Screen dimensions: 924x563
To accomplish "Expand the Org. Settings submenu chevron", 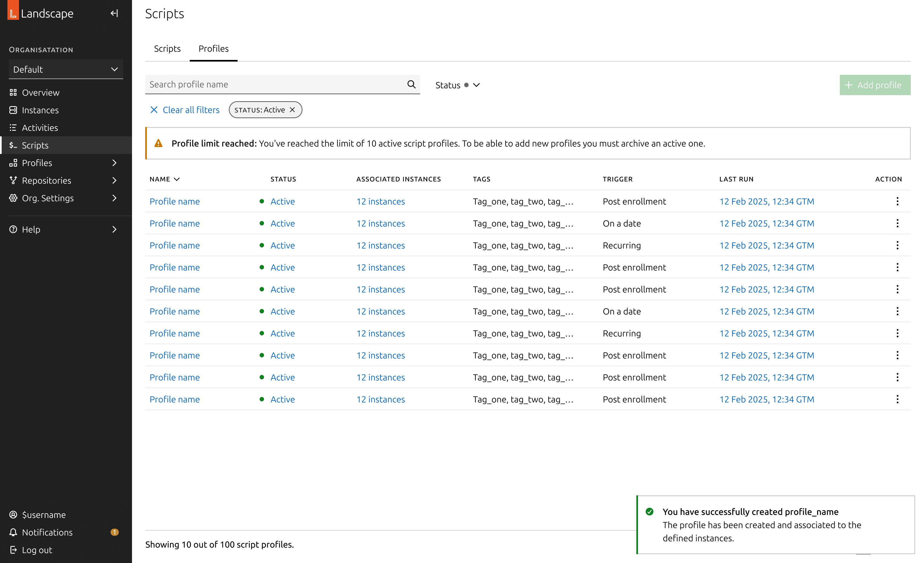I will (x=114, y=198).
